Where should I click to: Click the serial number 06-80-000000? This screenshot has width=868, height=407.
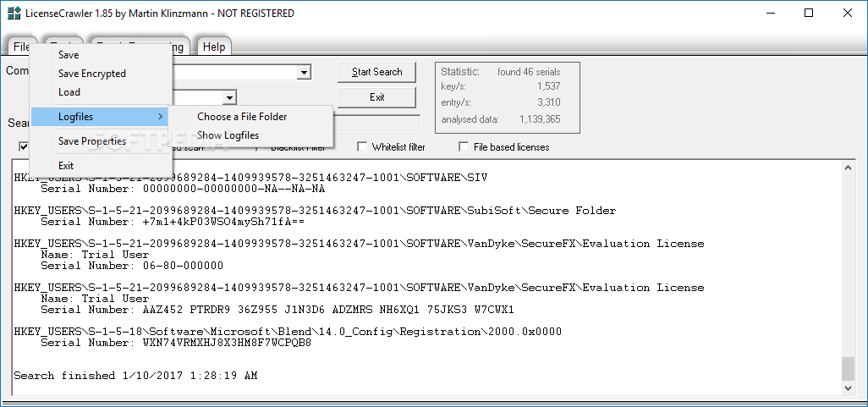(183, 266)
